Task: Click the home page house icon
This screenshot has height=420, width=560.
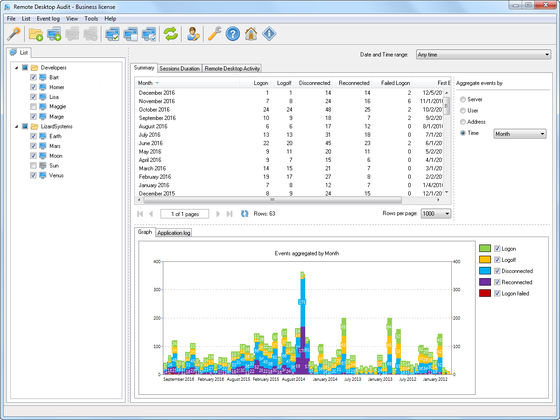Action: pyautogui.click(x=251, y=34)
